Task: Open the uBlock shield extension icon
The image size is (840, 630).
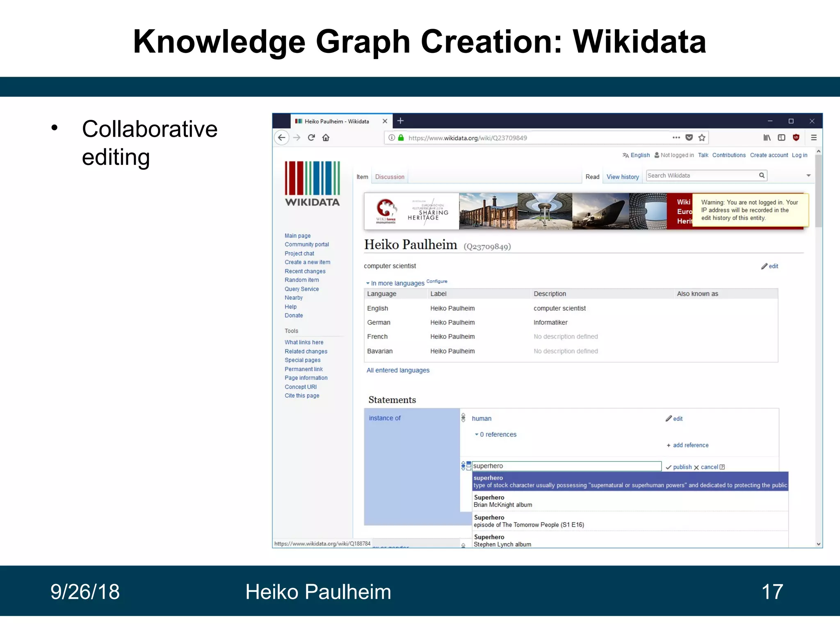Action: click(796, 138)
